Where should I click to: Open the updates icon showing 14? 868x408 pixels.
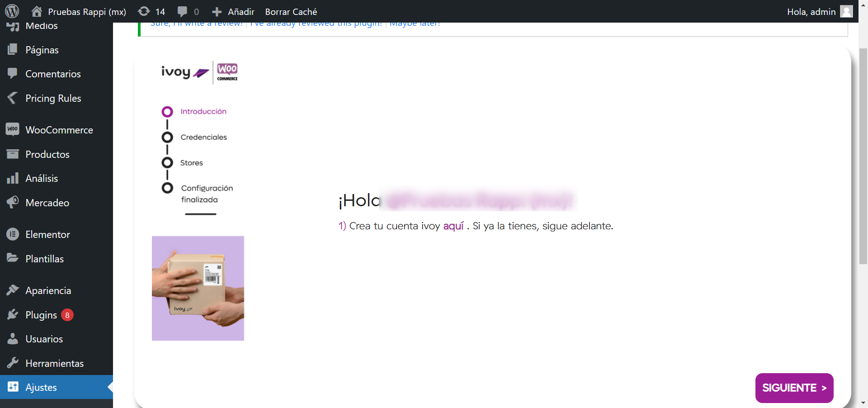pyautogui.click(x=144, y=11)
